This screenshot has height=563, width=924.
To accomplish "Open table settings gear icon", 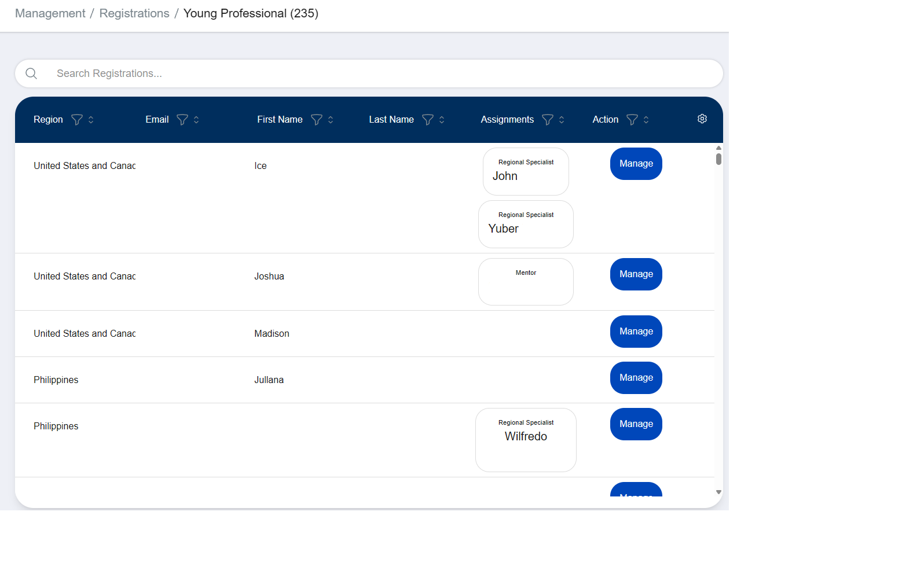I will [702, 119].
